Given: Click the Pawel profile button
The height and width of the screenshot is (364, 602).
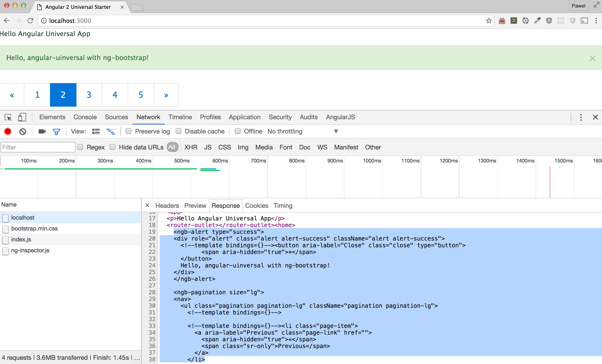Looking at the screenshot, I should (578, 6).
